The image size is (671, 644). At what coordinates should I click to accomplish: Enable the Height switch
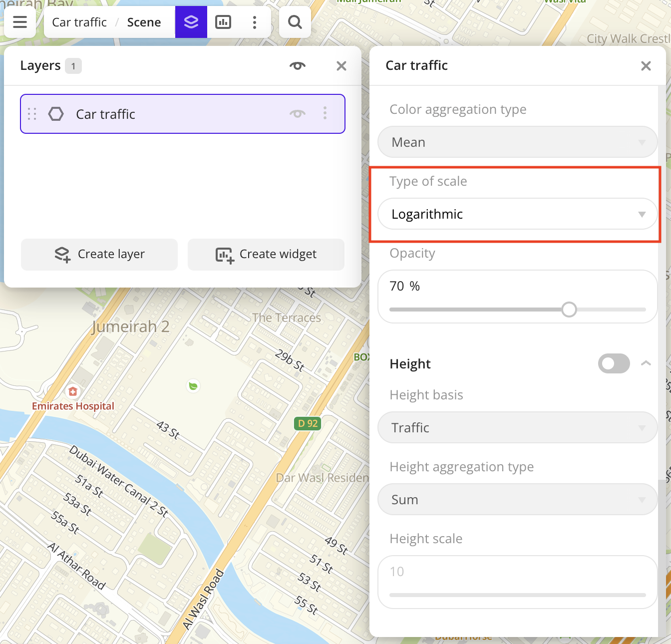[x=614, y=363]
